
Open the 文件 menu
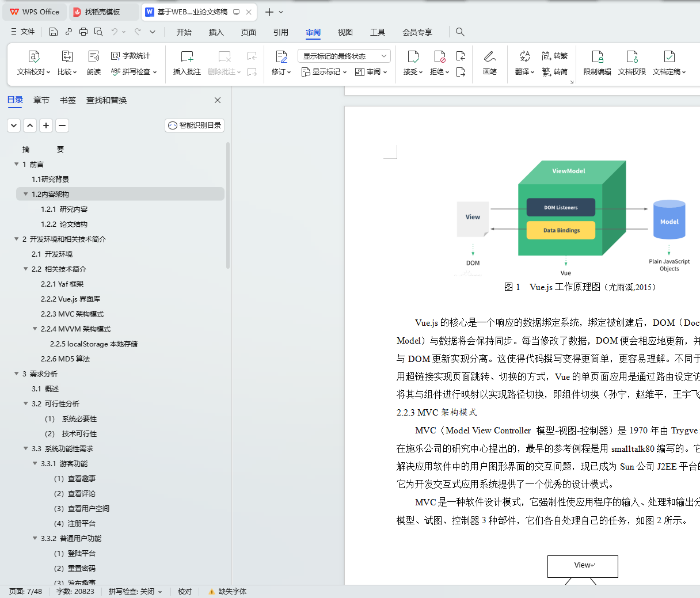pos(23,32)
